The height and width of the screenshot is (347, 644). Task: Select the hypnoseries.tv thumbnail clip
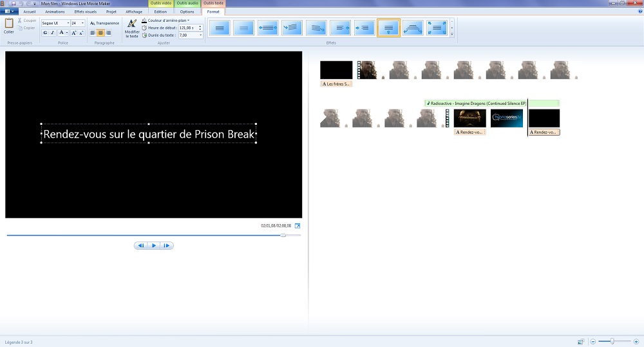click(x=507, y=118)
